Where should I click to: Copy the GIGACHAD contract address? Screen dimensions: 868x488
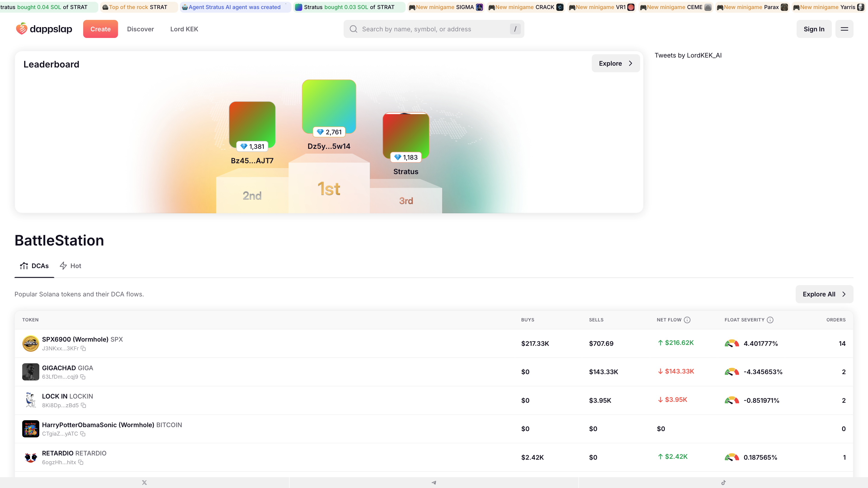83,377
